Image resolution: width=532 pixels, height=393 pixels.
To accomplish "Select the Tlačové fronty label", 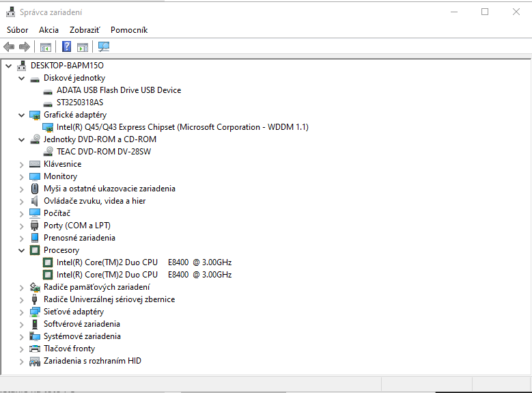I will click(x=69, y=349).
